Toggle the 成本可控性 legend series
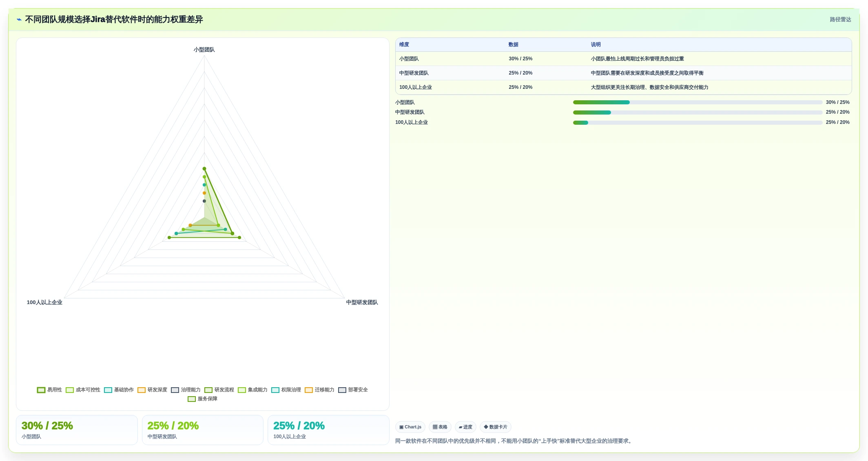 click(83, 390)
